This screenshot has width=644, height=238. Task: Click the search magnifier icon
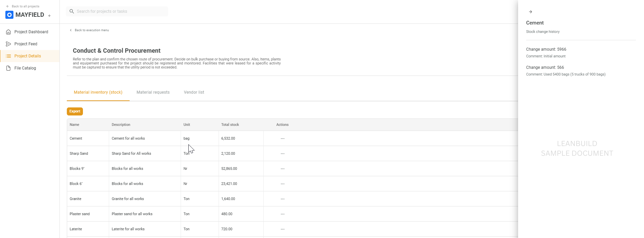72,11
